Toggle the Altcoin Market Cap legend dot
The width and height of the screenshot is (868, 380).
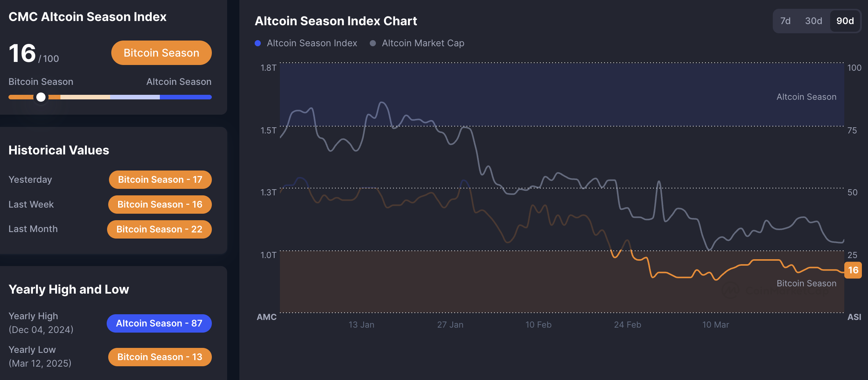tap(373, 43)
